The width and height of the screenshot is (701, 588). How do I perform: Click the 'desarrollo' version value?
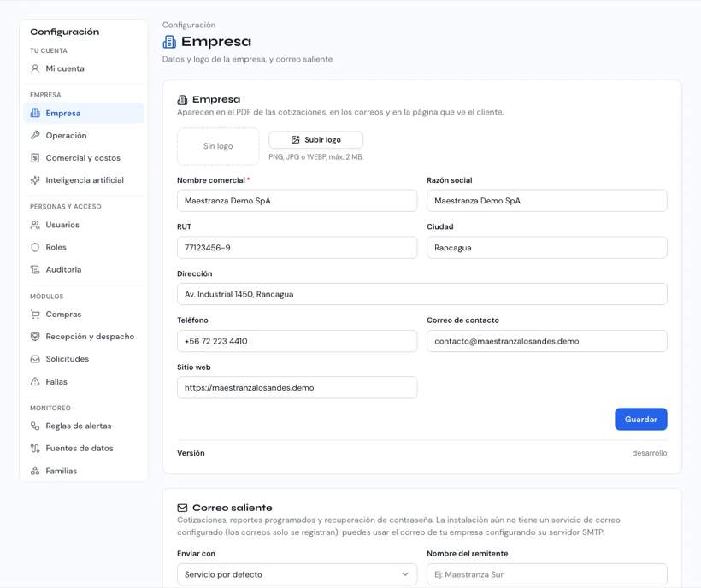pyautogui.click(x=649, y=453)
